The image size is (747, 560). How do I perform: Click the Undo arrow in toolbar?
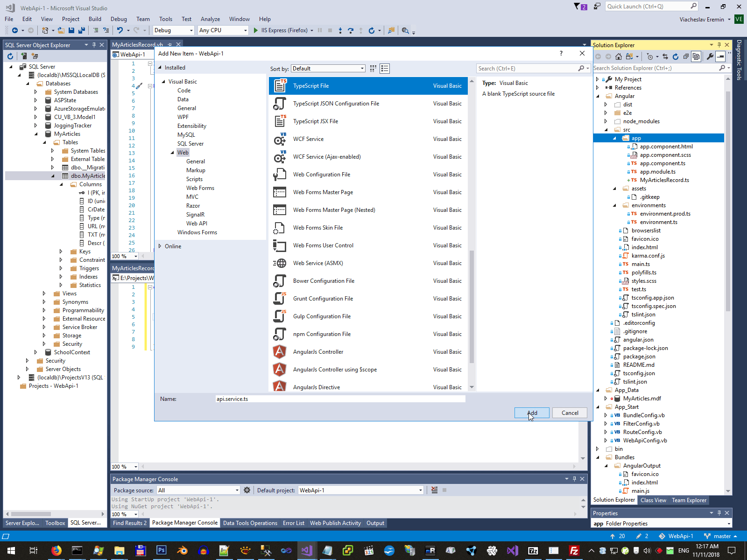pyautogui.click(x=120, y=30)
